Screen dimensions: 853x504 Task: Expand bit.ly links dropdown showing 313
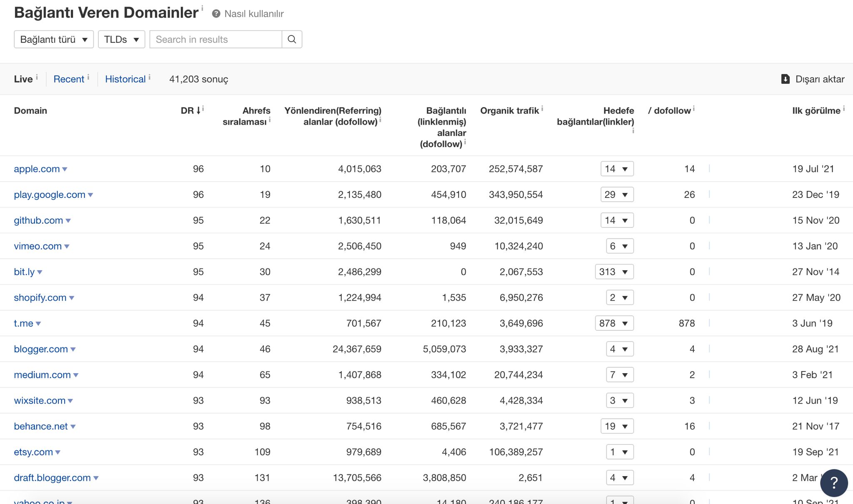[614, 272]
